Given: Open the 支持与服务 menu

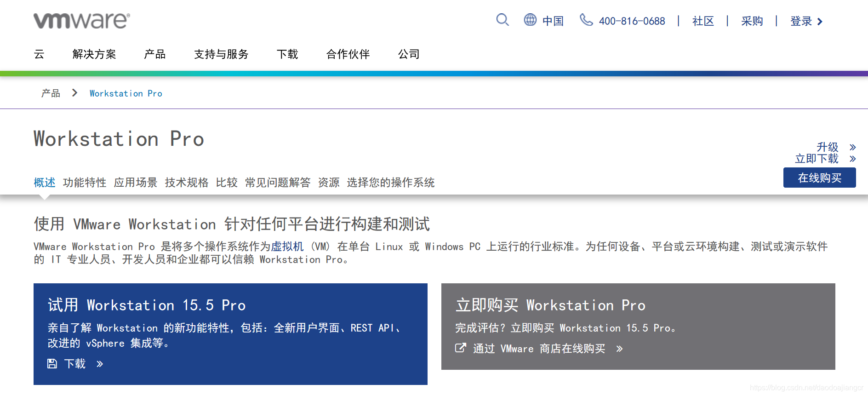Looking at the screenshot, I should click(x=221, y=54).
